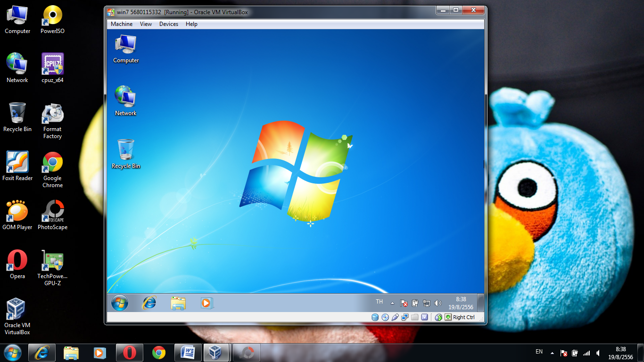Open the Help menu in VirtualBox
This screenshot has width=644, height=362.
(x=191, y=24)
